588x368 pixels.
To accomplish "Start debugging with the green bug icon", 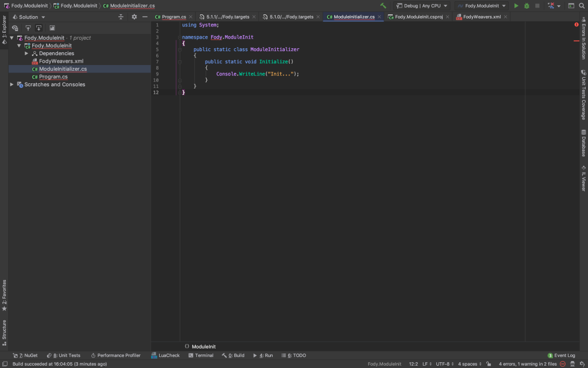I will pyautogui.click(x=527, y=6).
